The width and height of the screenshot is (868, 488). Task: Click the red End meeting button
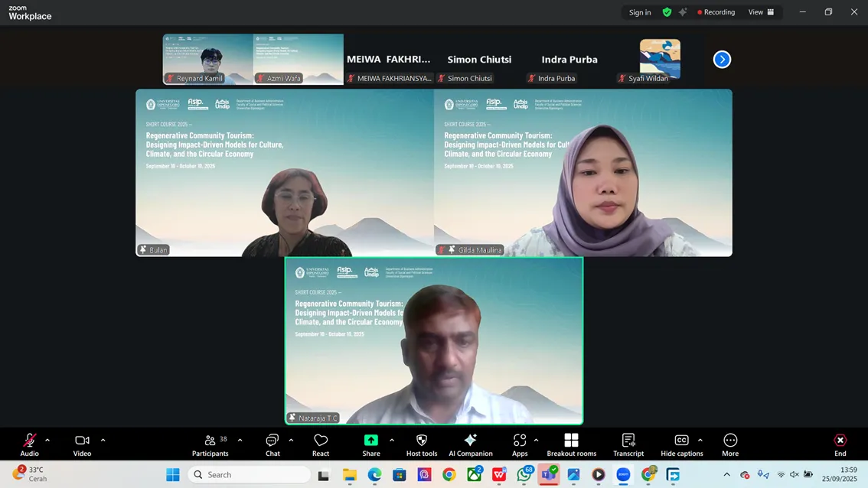840,444
